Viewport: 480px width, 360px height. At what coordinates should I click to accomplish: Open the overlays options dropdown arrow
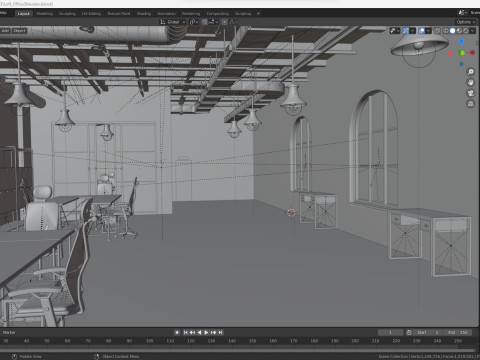click(x=428, y=31)
